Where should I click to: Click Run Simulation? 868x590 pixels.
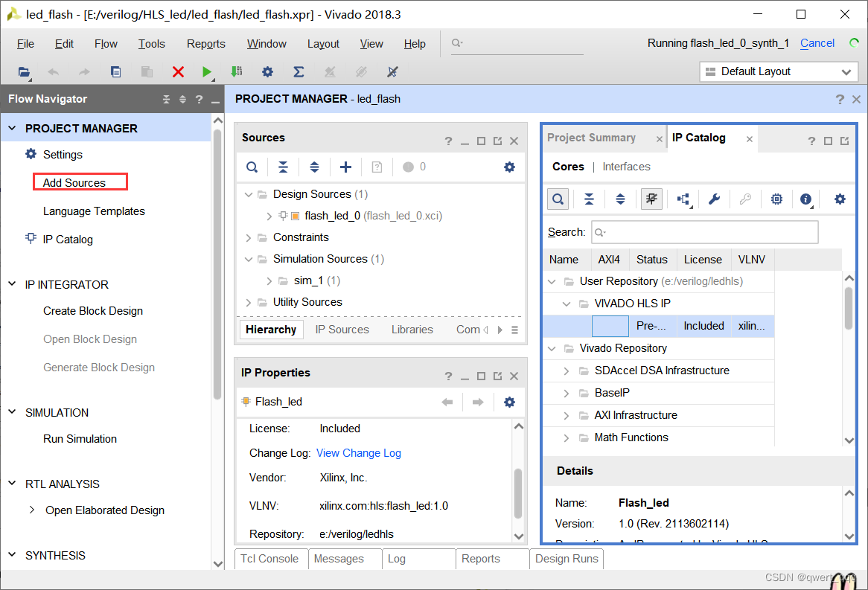(x=80, y=438)
